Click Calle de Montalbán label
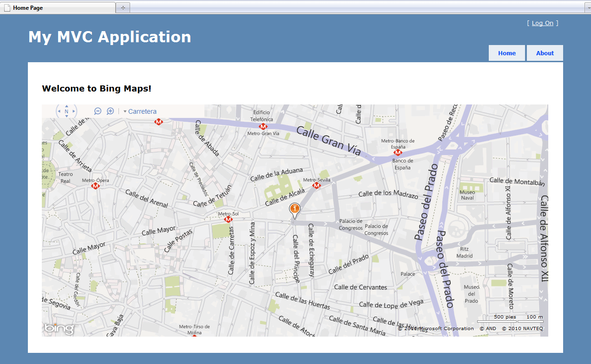Screen dimensions: 591x364 [517, 181]
